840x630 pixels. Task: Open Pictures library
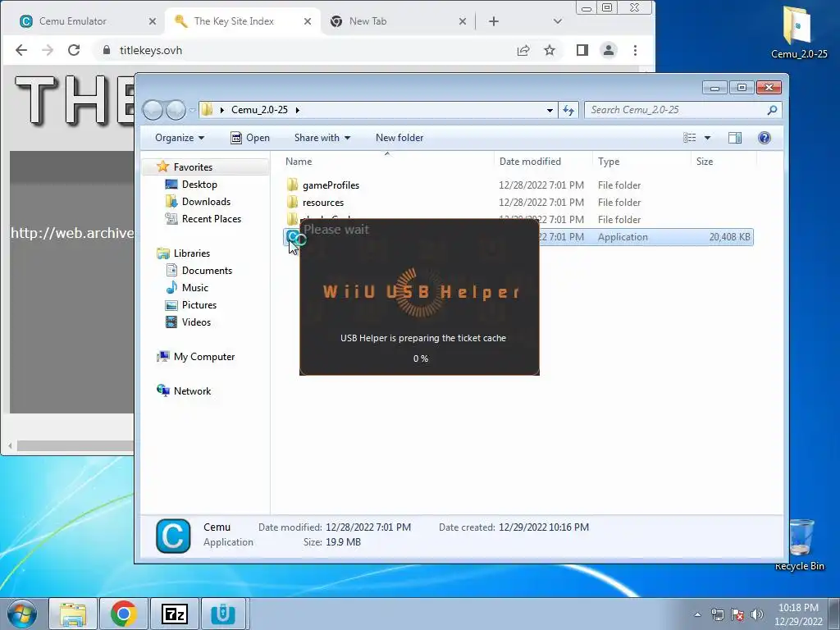click(199, 305)
